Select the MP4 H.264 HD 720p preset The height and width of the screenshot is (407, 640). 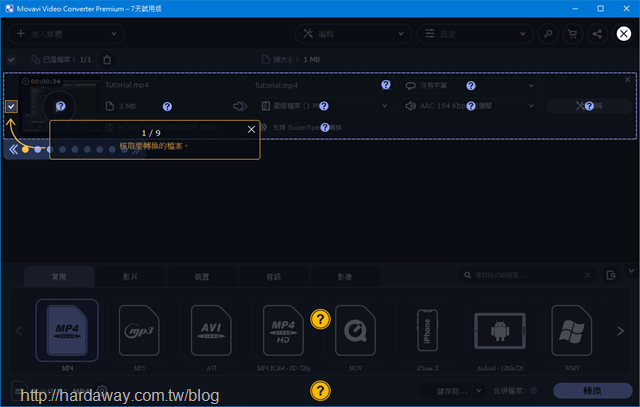(x=283, y=330)
